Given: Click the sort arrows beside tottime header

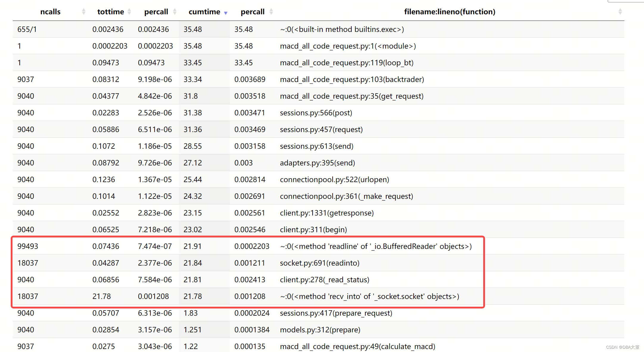Looking at the screenshot, I should click(x=129, y=12).
